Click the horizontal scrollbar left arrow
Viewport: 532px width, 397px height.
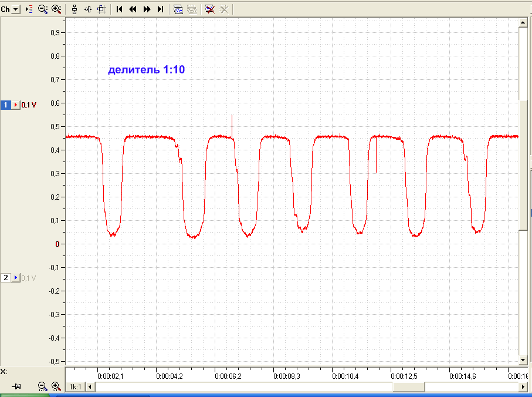coord(90,387)
